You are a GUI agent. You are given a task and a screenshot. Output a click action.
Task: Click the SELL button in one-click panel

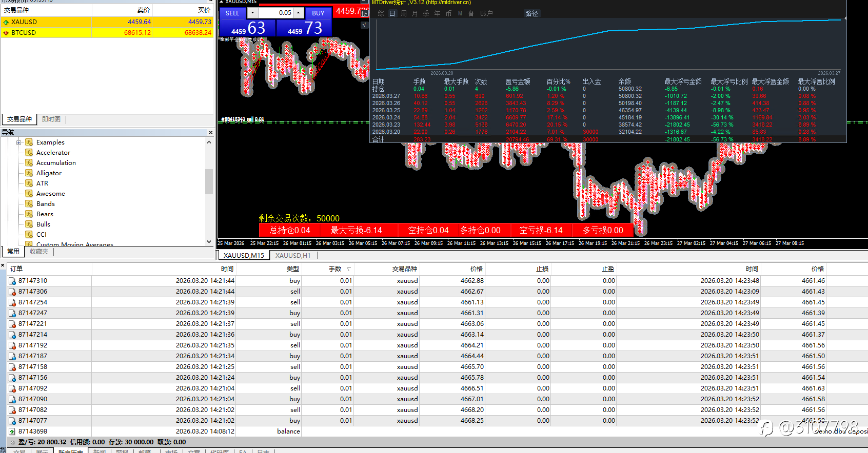232,13
